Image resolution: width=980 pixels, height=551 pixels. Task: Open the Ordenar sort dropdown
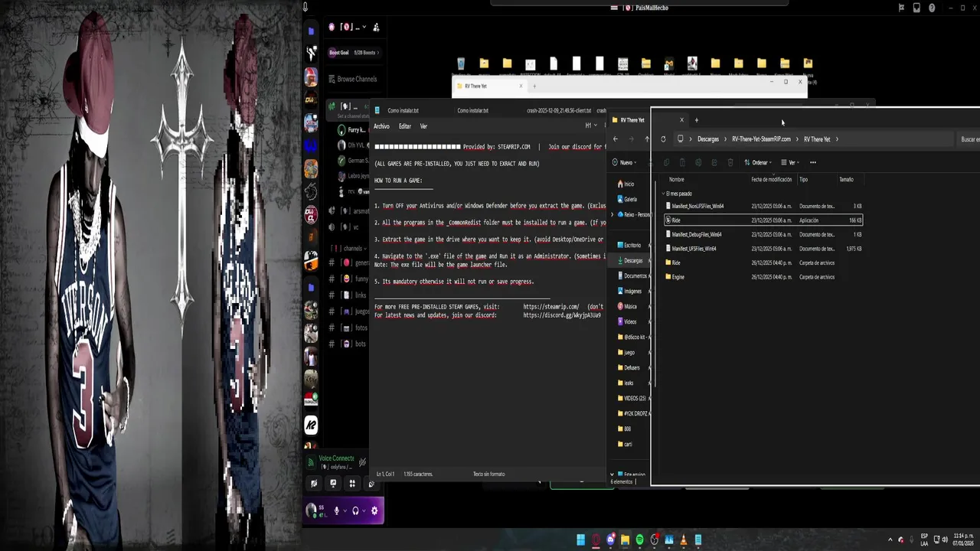point(758,162)
